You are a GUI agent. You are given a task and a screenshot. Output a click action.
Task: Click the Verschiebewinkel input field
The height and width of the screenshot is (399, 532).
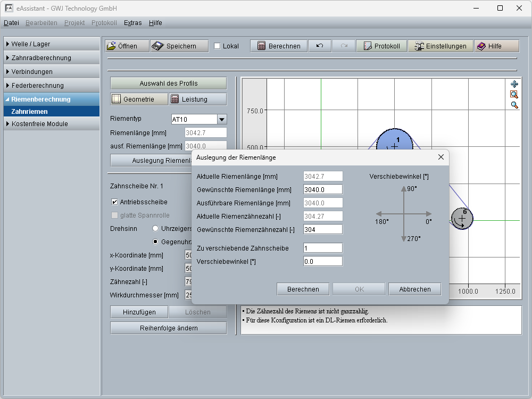pyautogui.click(x=322, y=262)
